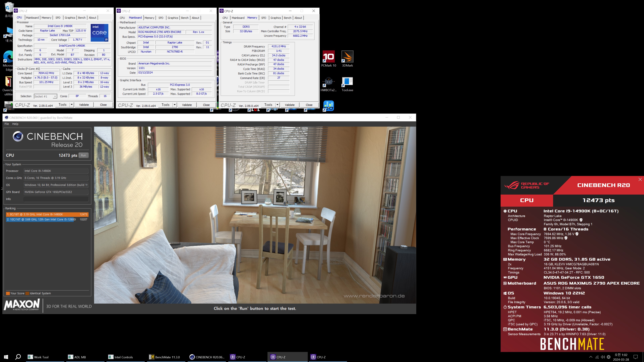Open the network icon in the system tray
The height and width of the screenshot is (362, 644).
597,357
